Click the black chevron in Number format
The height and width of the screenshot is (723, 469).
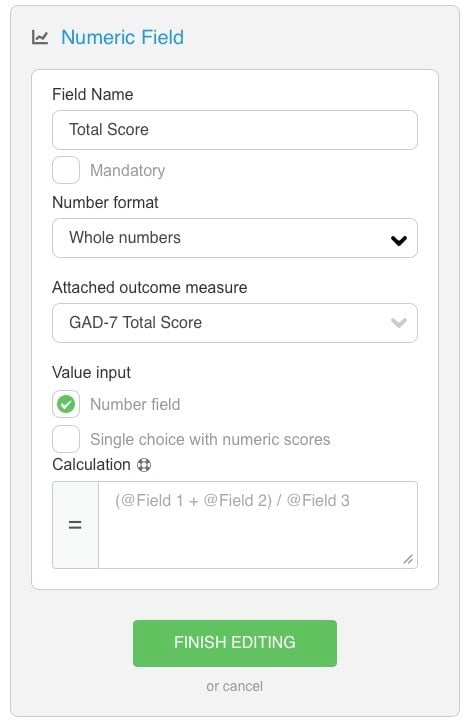pyautogui.click(x=398, y=240)
